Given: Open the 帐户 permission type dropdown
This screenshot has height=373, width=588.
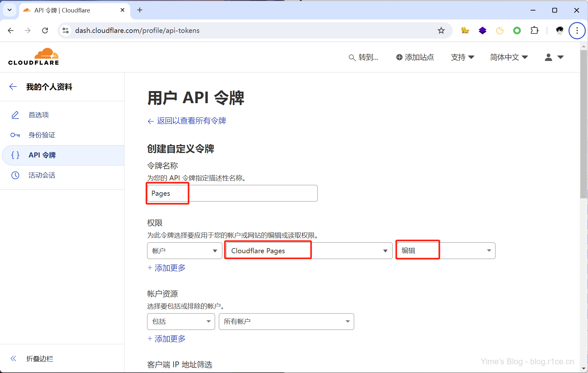Looking at the screenshot, I should click(184, 251).
